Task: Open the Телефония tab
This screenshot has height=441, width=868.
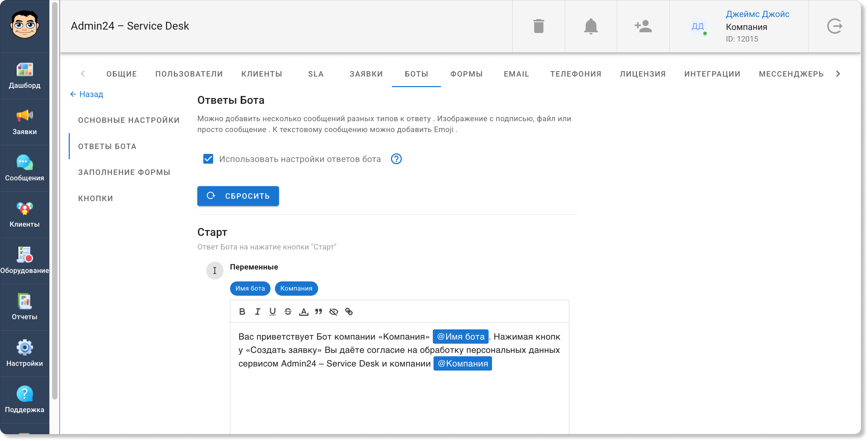Action: (x=576, y=74)
